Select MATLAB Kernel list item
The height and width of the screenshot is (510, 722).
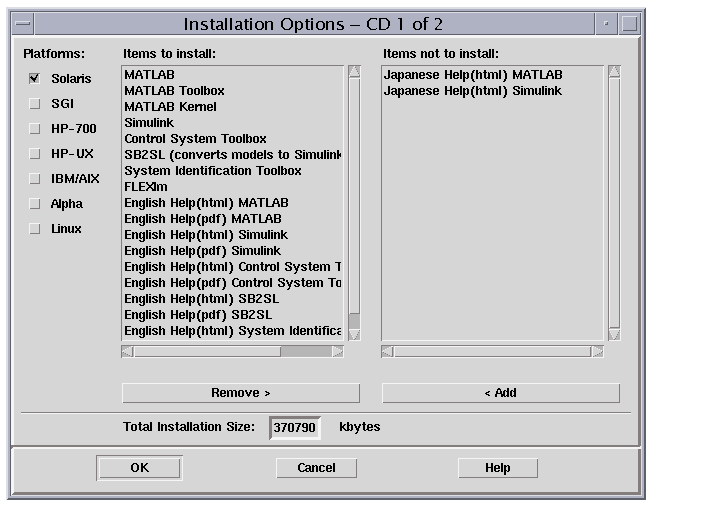pos(233,107)
